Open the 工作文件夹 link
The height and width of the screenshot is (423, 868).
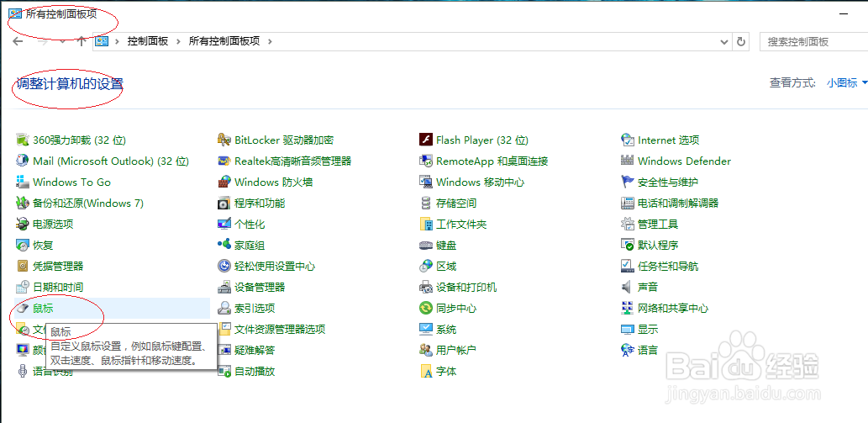tap(461, 225)
